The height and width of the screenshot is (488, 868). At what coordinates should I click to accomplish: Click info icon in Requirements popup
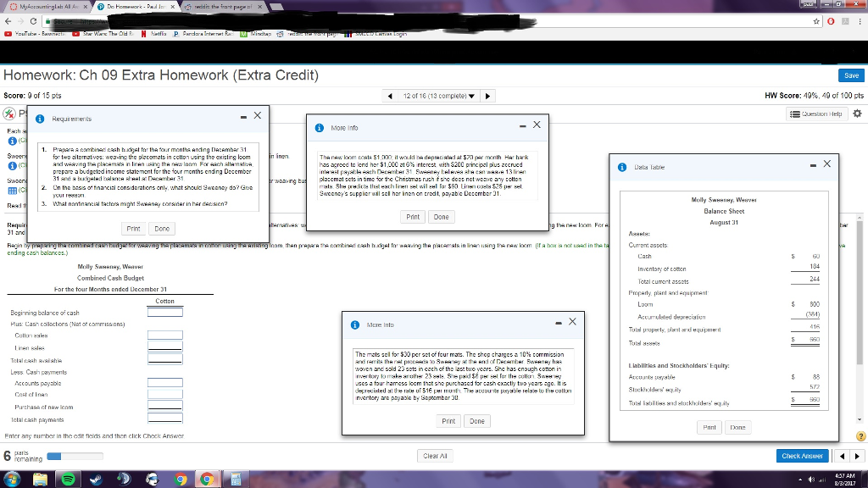tap(40, 119)
